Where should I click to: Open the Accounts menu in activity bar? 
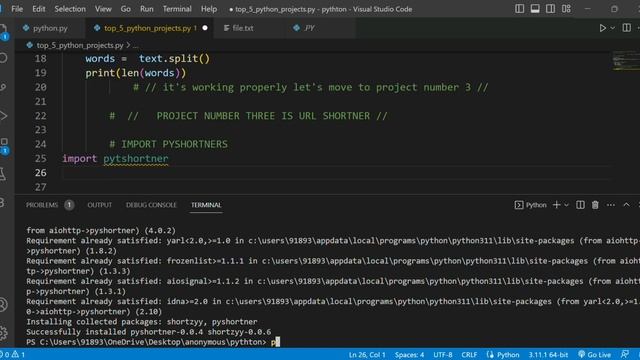[3, 304]
